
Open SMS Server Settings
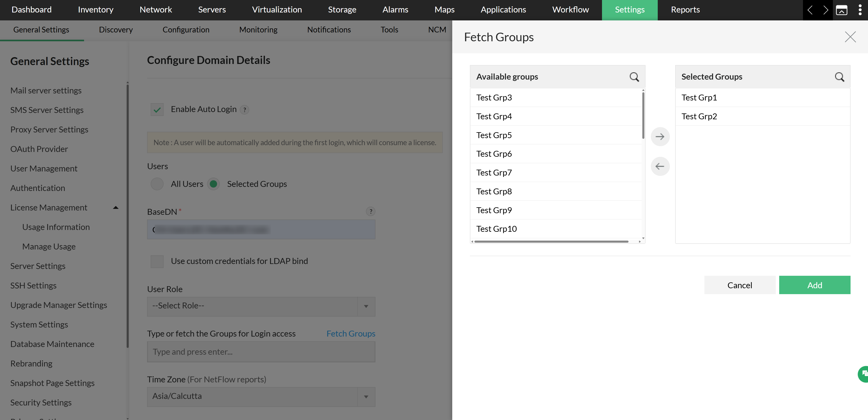coord(47,110)
